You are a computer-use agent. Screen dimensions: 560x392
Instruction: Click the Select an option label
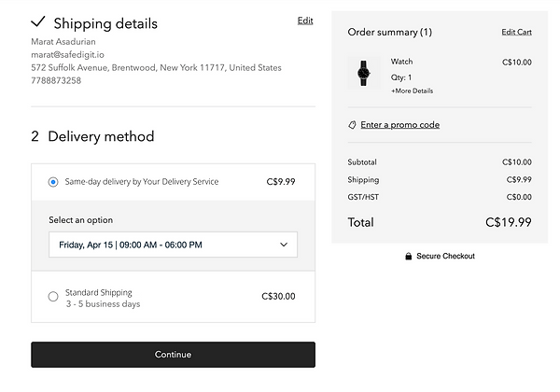click(80, 220)
